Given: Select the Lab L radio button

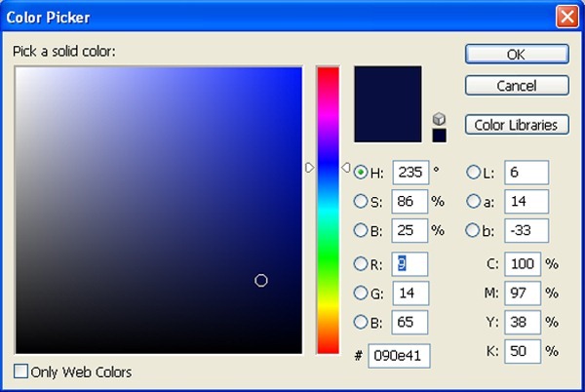Looking at the screenshot, I should click(475, 173).
